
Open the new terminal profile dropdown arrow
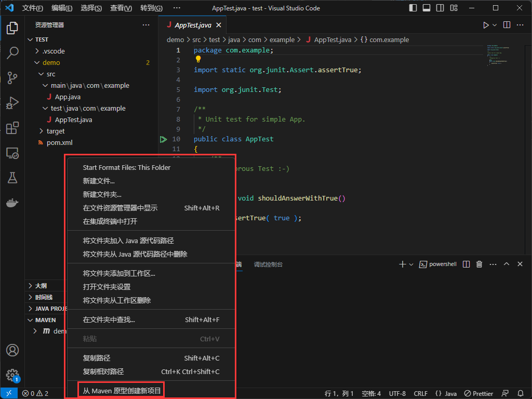point(411,264)
